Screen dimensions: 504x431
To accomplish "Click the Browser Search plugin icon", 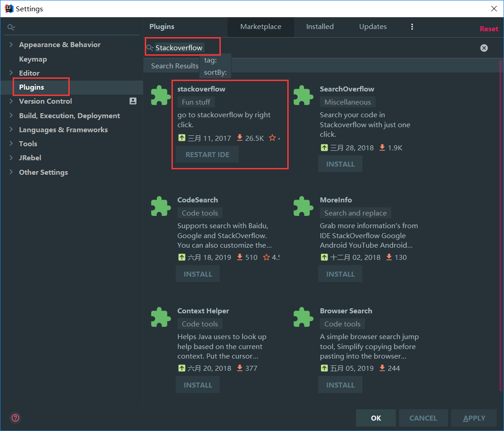I will [303, 317].
